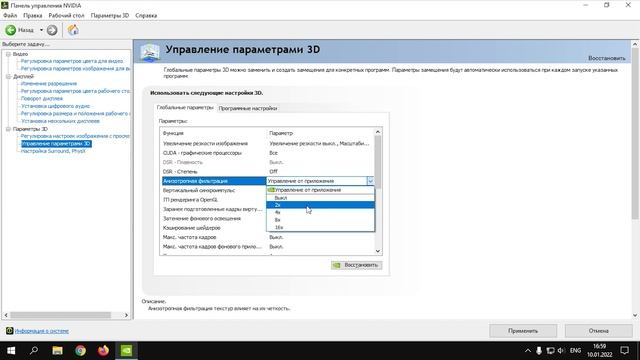Select CUDA - графические процессоры row

[267, 153]
